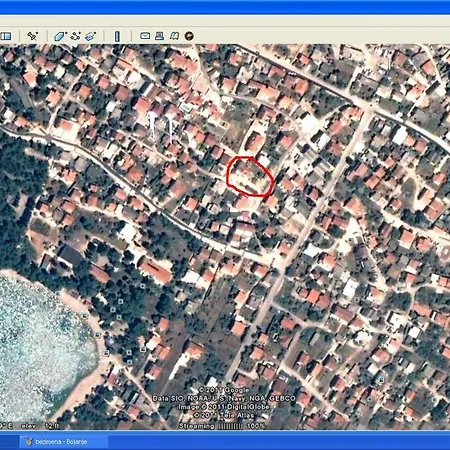Toggle the sidebar panel icon
450x450 pixels.
[6, 36]
